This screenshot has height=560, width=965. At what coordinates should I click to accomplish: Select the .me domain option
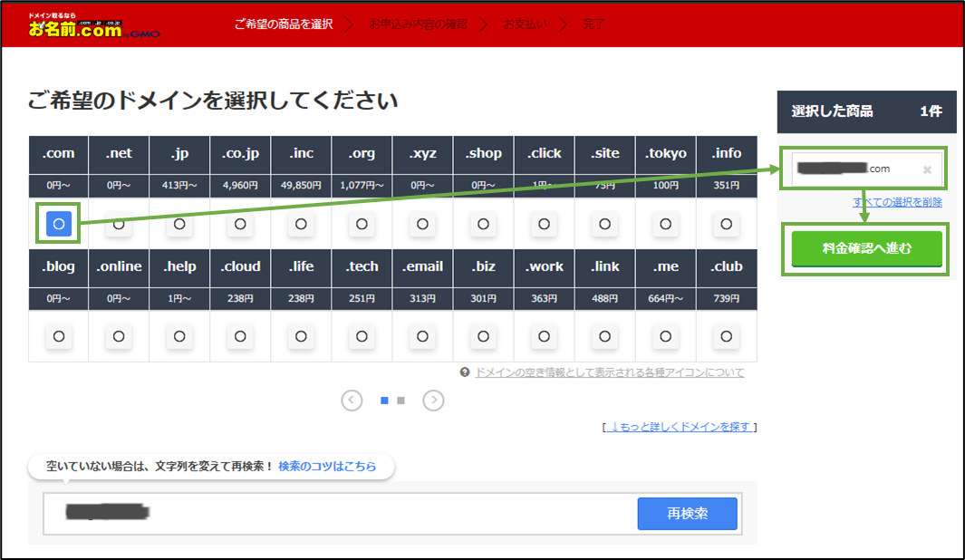(665, 336)
